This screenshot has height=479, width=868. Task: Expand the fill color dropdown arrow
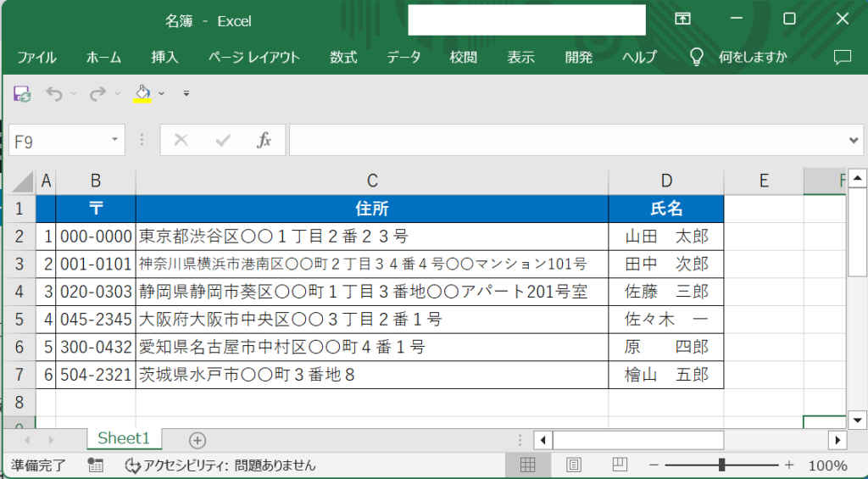pos(161,93)
